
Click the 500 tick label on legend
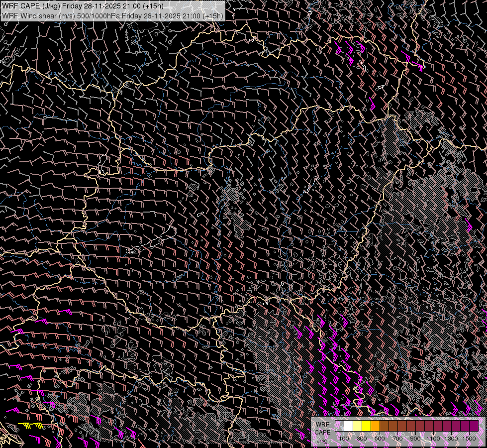[x=380, y=439]
